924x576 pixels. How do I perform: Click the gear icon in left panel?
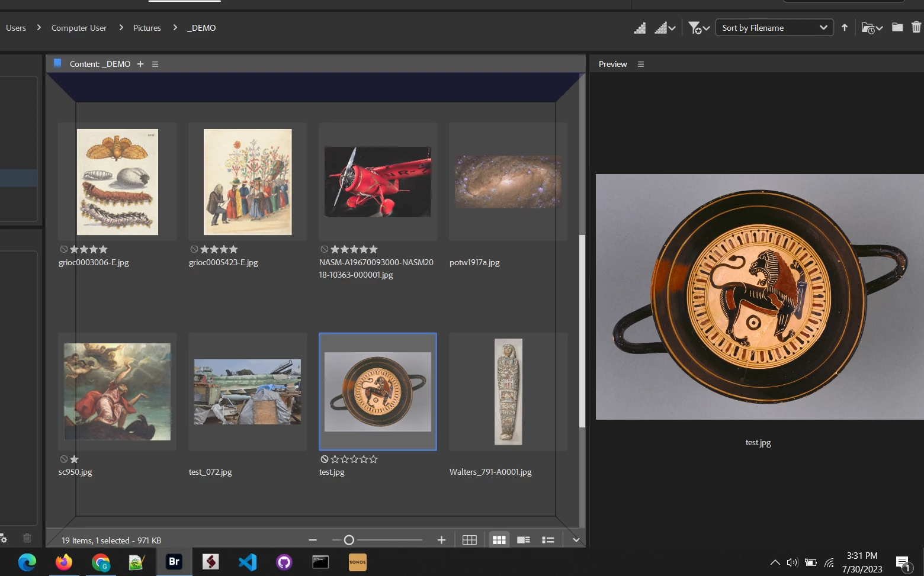coord(4,538)
